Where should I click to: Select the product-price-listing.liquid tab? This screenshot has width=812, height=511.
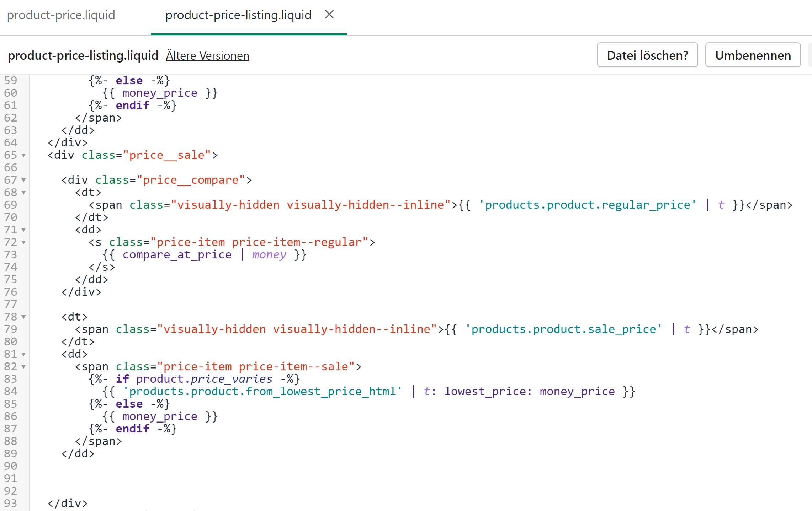click(x=238, y=15)
